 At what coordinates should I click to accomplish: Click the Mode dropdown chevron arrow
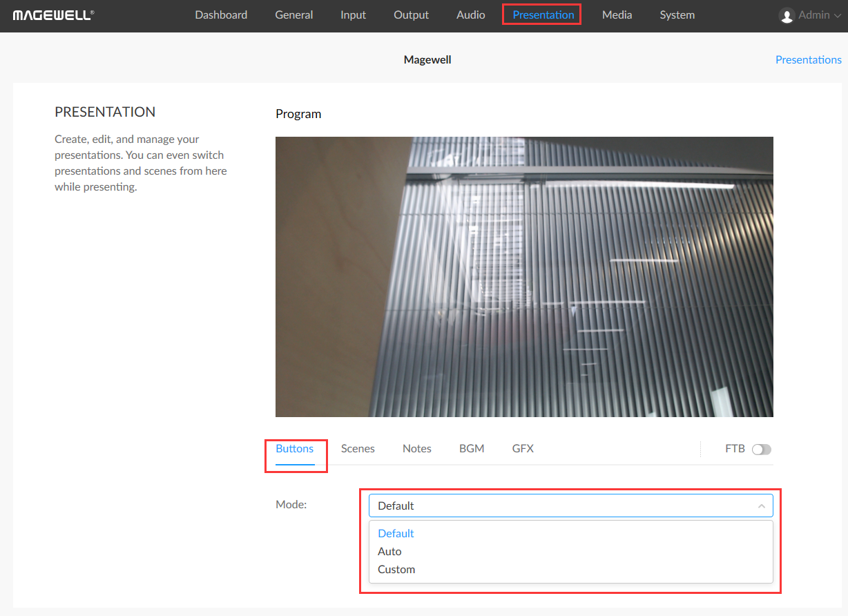(x=761, y=506)
